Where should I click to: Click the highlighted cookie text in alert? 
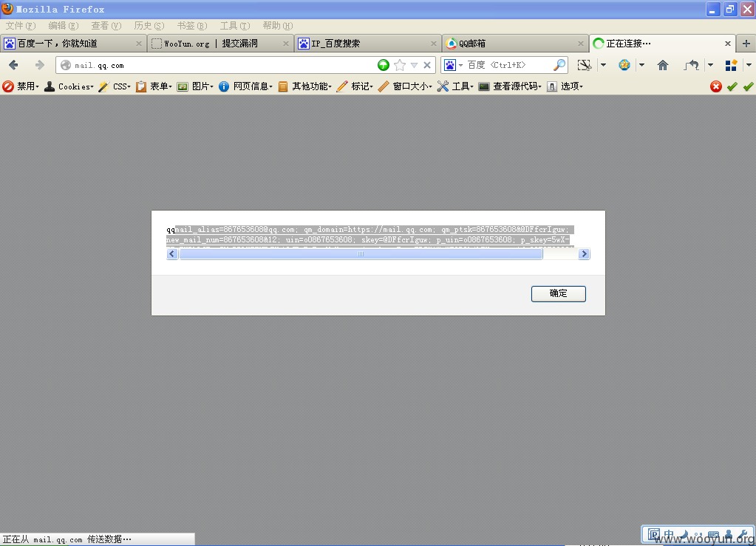coord(370,235)
